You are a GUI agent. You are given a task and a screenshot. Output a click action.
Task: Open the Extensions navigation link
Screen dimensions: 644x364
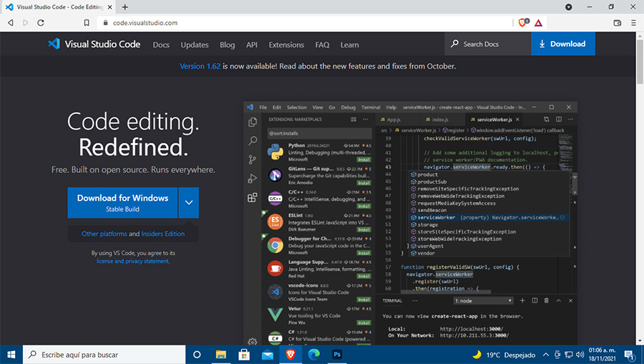click(x=286, y=45)
